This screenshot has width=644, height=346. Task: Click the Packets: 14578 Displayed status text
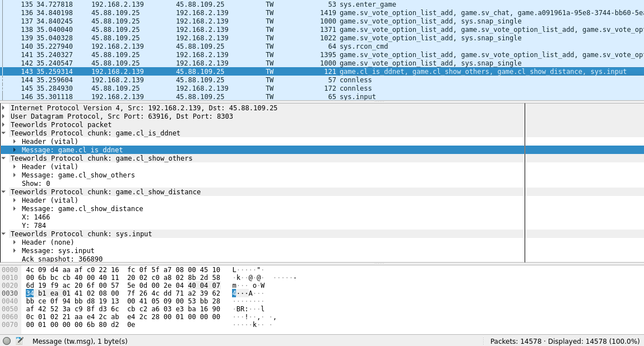pos(565,341)
